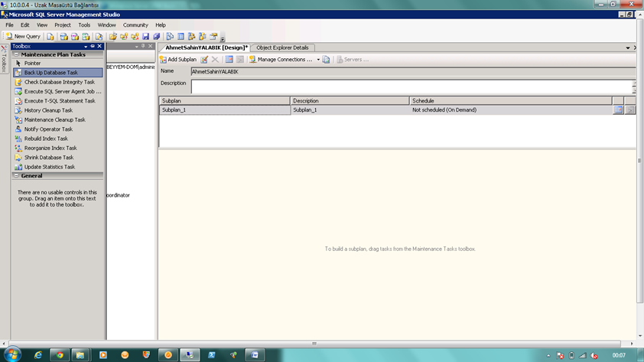Open the View menu
644x362 pixels.
click(x=42, y=25)
